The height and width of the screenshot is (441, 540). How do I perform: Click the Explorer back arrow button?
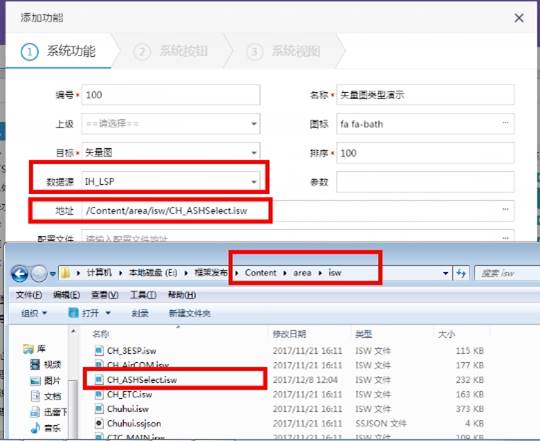(20, 274)
